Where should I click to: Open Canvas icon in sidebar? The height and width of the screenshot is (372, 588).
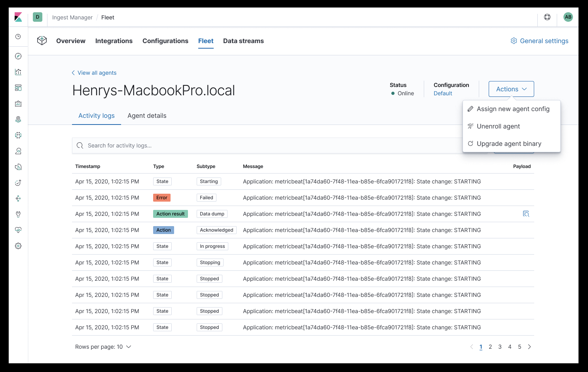click(18, 104)
